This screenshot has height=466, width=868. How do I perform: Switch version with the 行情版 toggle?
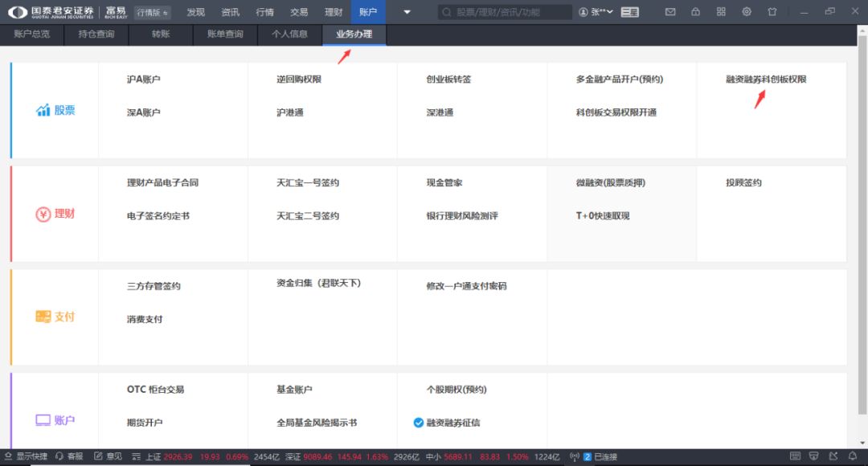pos(152,13)
